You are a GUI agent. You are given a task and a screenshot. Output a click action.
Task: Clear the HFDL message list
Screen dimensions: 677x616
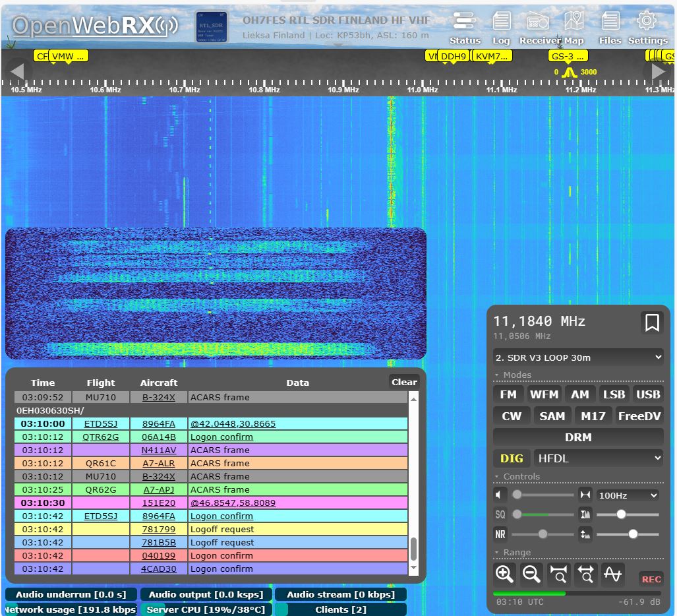point(403,382)
